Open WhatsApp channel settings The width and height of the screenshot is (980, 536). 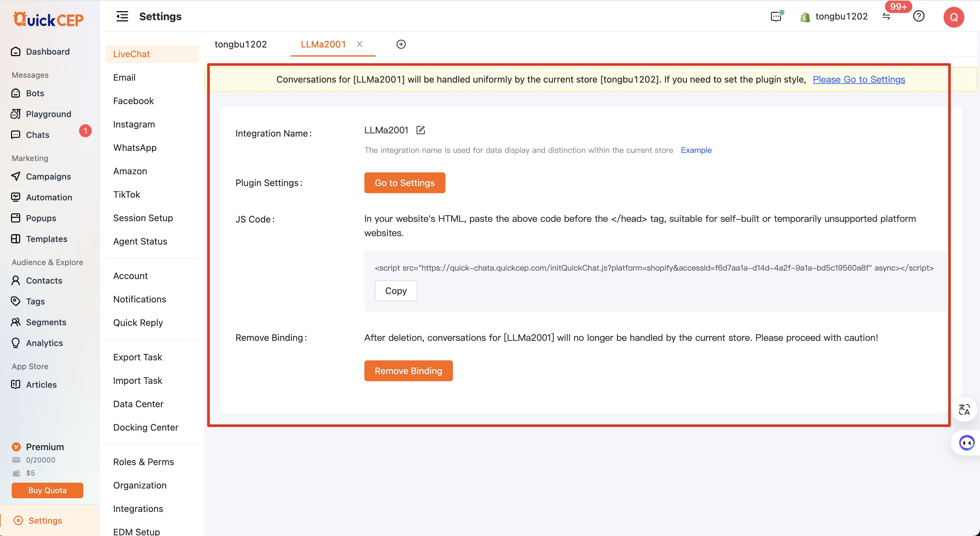pyautogui.click(x=135, y=148)
